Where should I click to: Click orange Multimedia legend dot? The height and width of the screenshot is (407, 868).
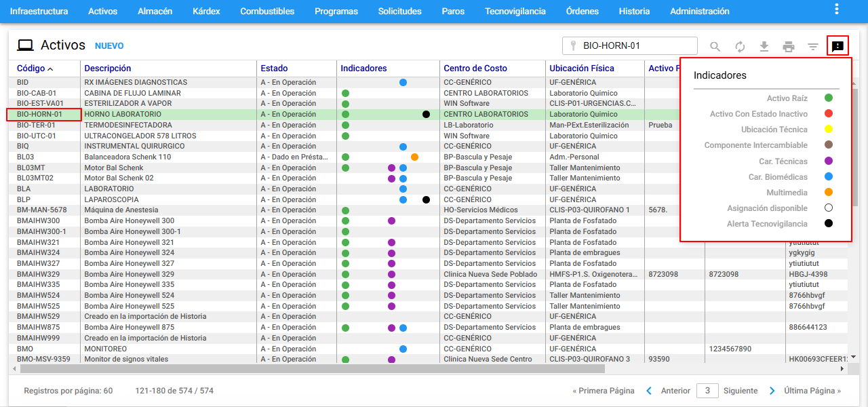828,193
